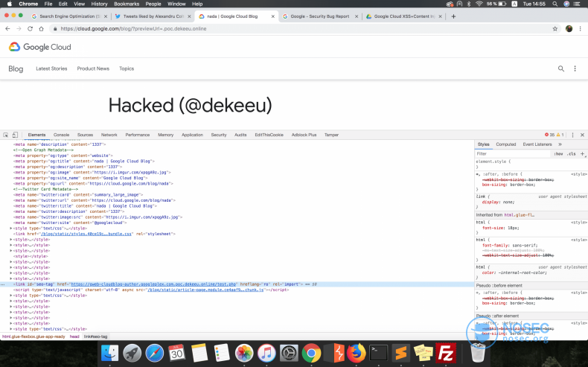Click the address bar URL
The image size is (588, 367).
(133, 29)
